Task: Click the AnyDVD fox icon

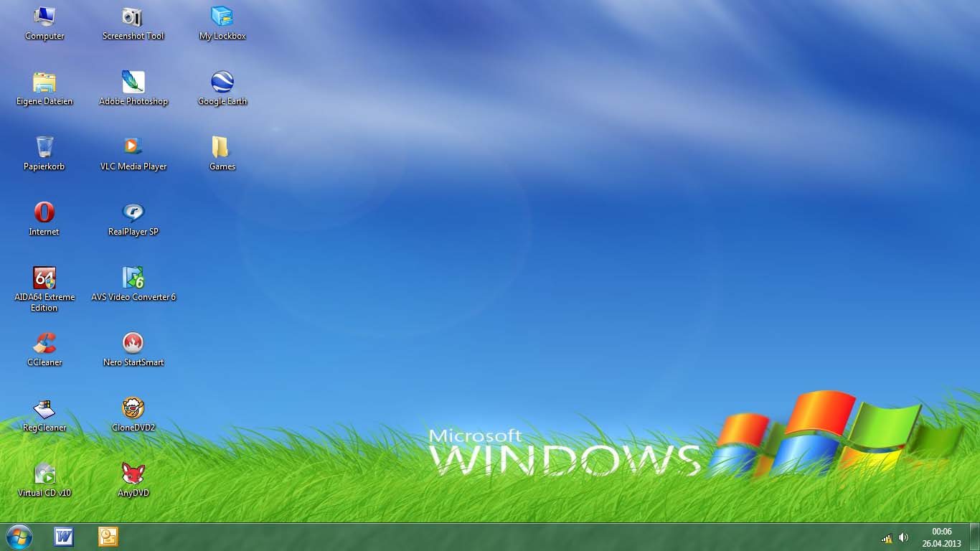Action: (x=133, y=474)
